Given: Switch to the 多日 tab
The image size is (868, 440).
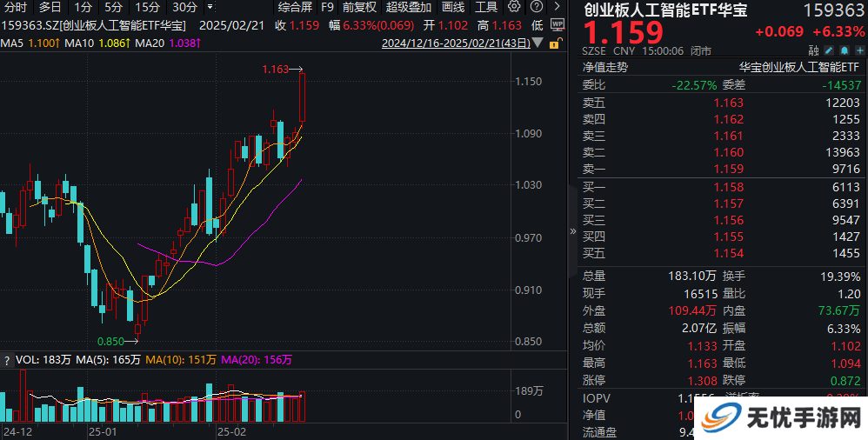Looking at the screenshot, I should pos(50,7).
